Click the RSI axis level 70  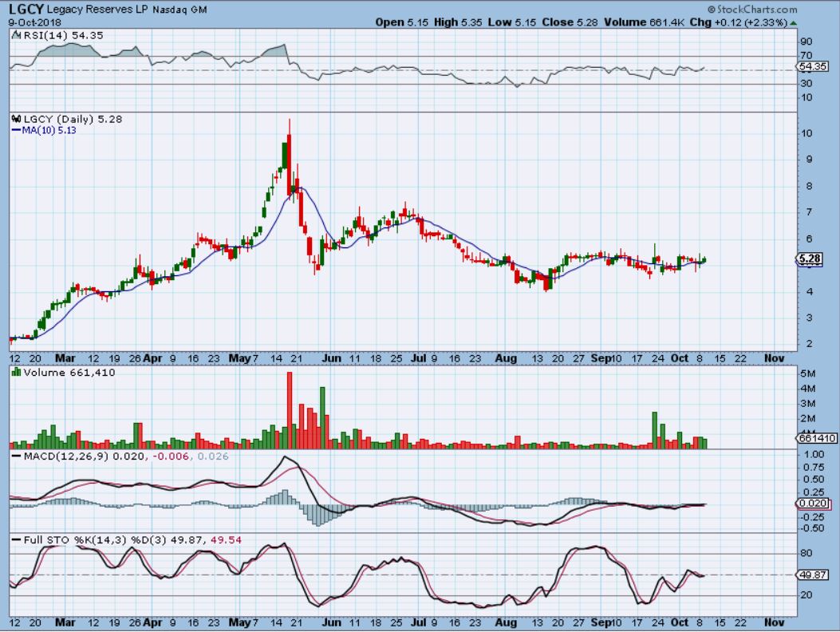pos(806,55)
